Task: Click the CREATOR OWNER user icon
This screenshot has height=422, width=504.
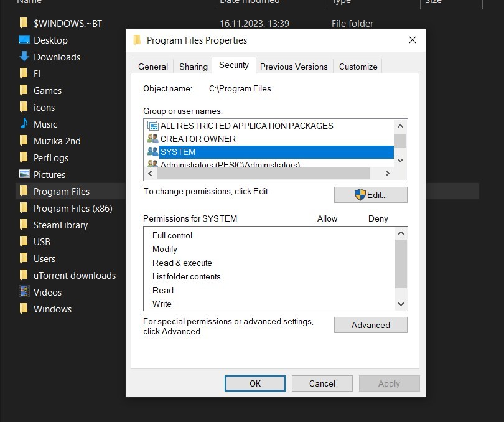Action: [152, 139]
